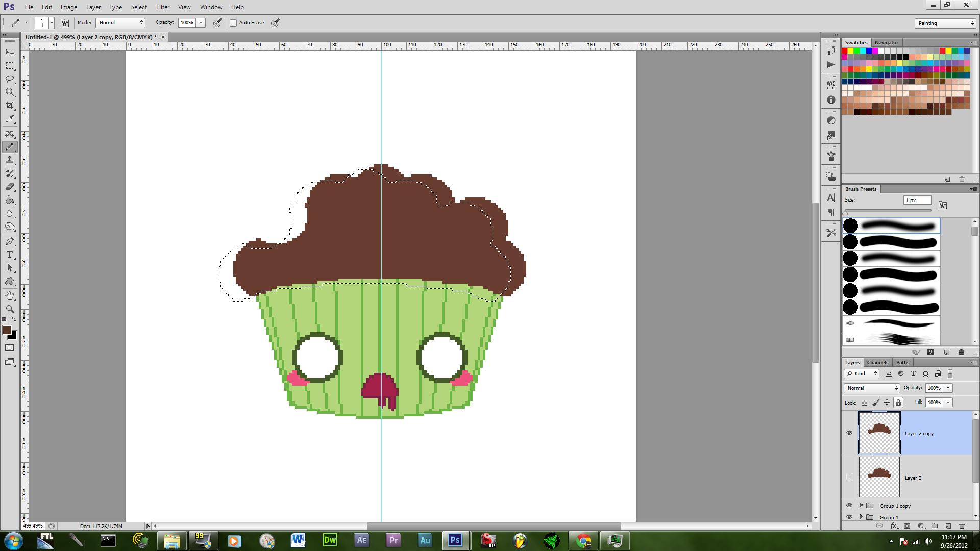Screen dimensions: 980x551
Task: Select the Hand tool
Action: [x=10, y=295]
